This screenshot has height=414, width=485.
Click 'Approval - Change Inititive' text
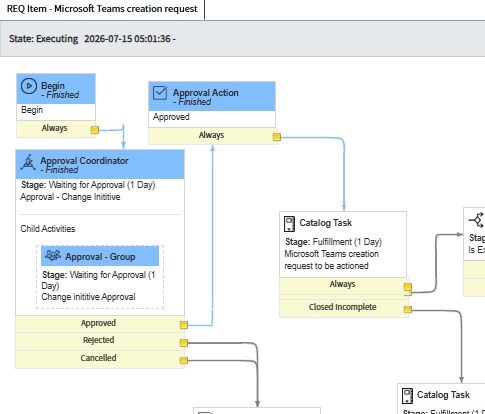(70, 197)
